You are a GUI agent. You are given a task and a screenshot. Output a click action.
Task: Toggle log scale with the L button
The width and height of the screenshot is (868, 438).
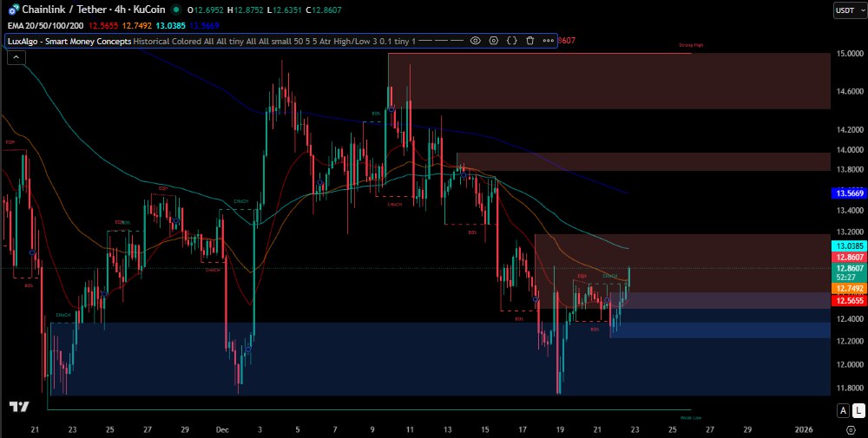coord(857,410)
